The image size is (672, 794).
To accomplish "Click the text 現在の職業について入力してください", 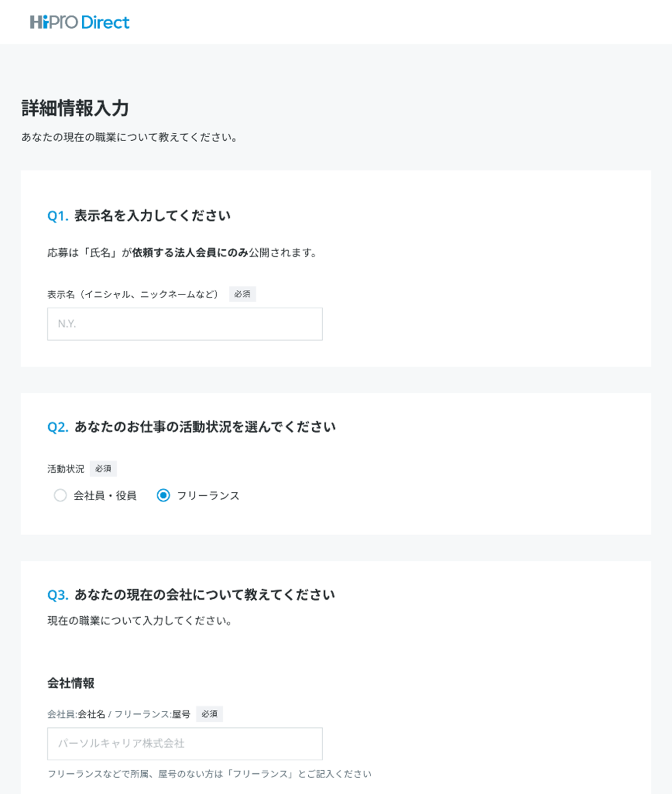I will tap(140, 621).
